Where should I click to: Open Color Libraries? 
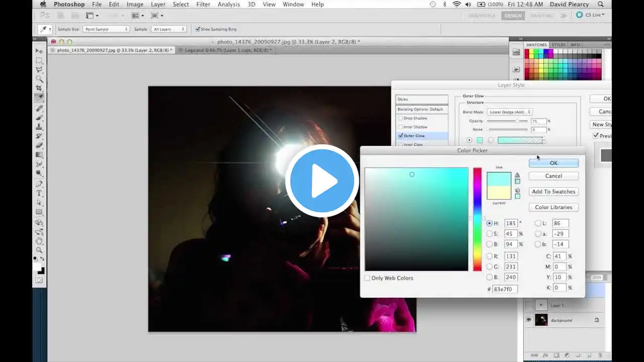coord(553,207)
